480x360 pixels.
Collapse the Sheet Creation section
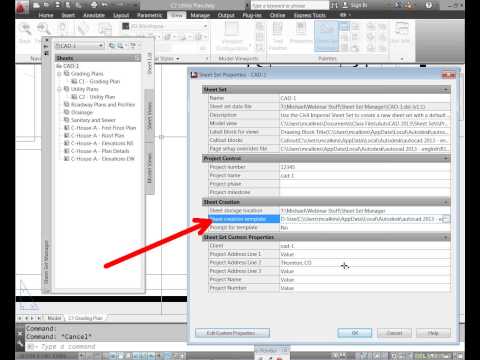click(x=446, y=202)
